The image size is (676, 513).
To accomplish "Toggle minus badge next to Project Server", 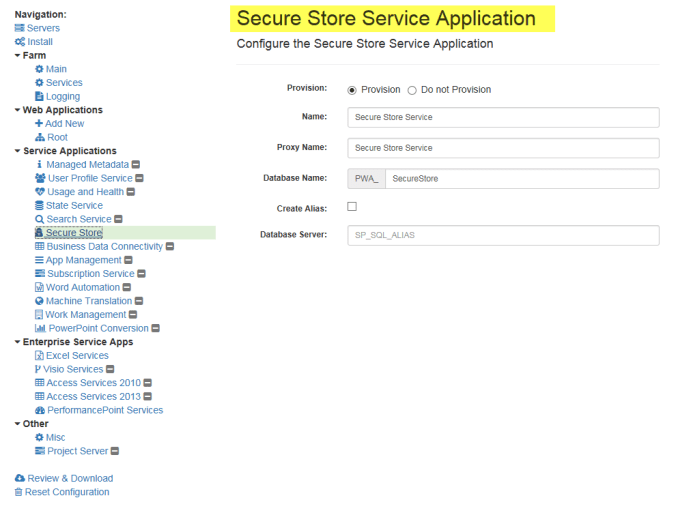I will [x=115, y=451].
